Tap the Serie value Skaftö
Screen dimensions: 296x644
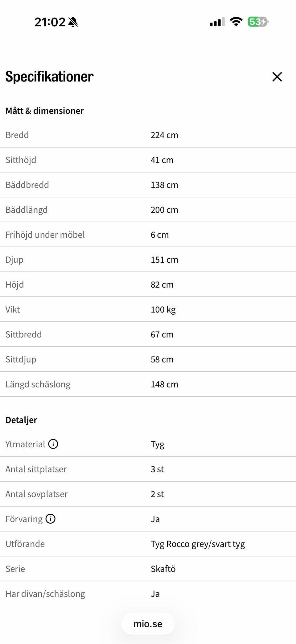(x=163, y=569)
